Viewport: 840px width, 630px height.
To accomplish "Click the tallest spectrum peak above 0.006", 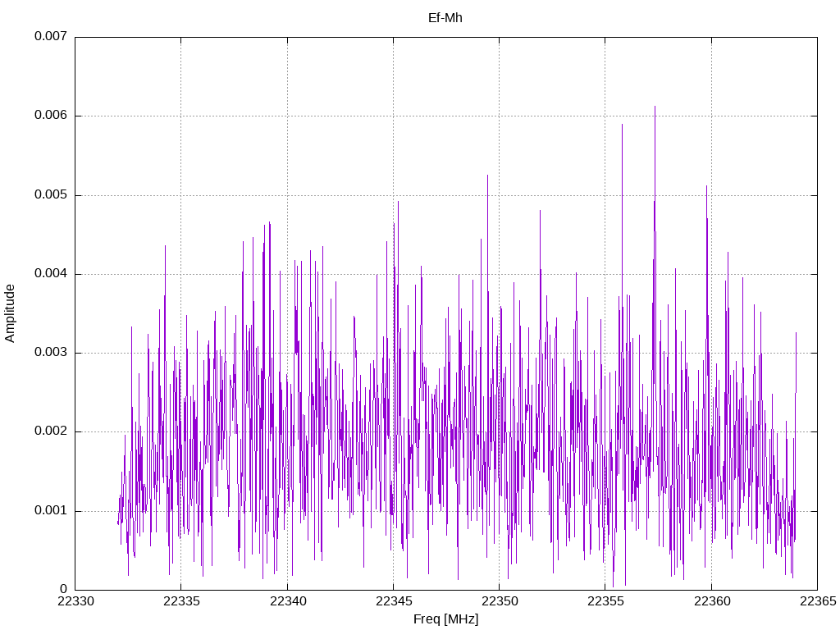I will tap(655, 107).
